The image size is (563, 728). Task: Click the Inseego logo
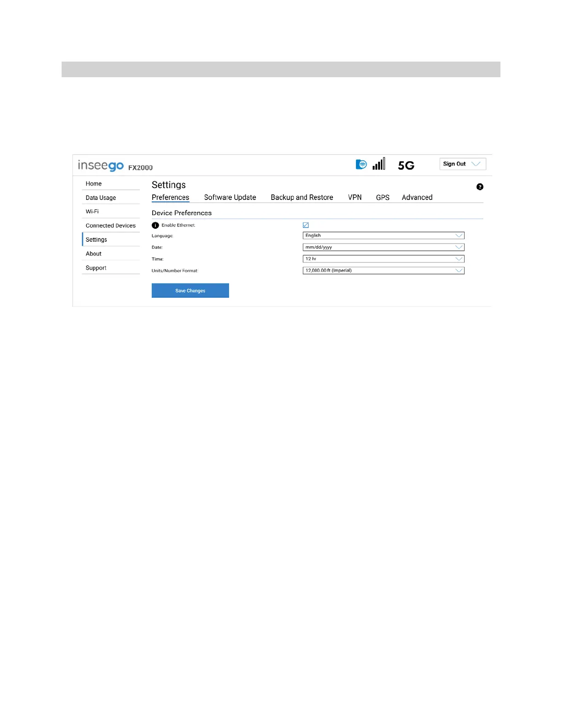coord(101,165)
